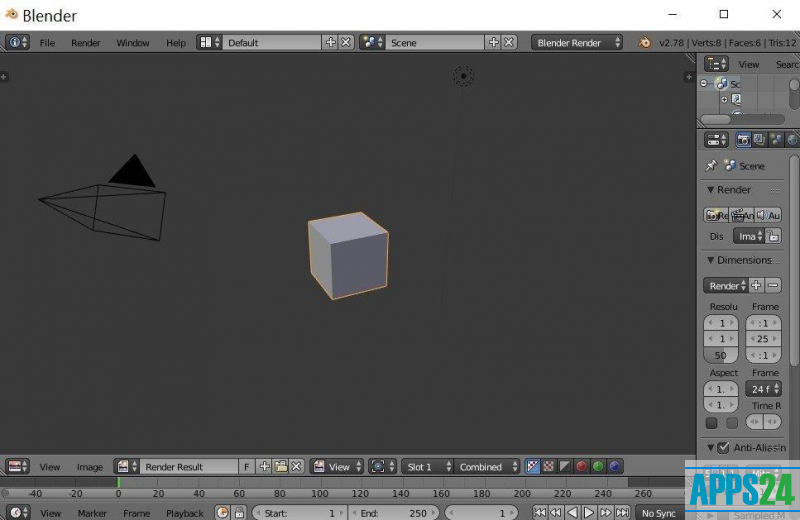The image size is (800, 520).
Task: Show only the green channel
Action: coord(598,466)
